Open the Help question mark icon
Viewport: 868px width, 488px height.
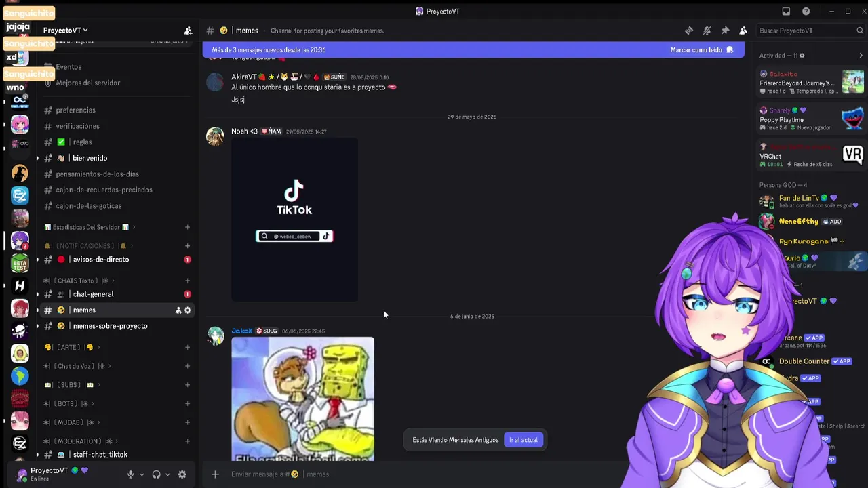(x=806, y=12)
